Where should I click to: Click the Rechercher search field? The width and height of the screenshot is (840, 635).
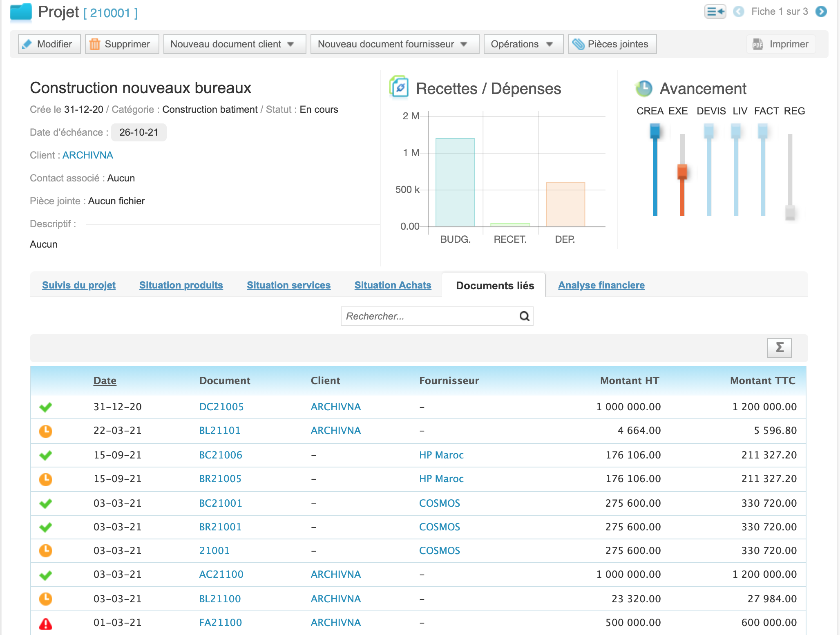click(x=429, y=316)
